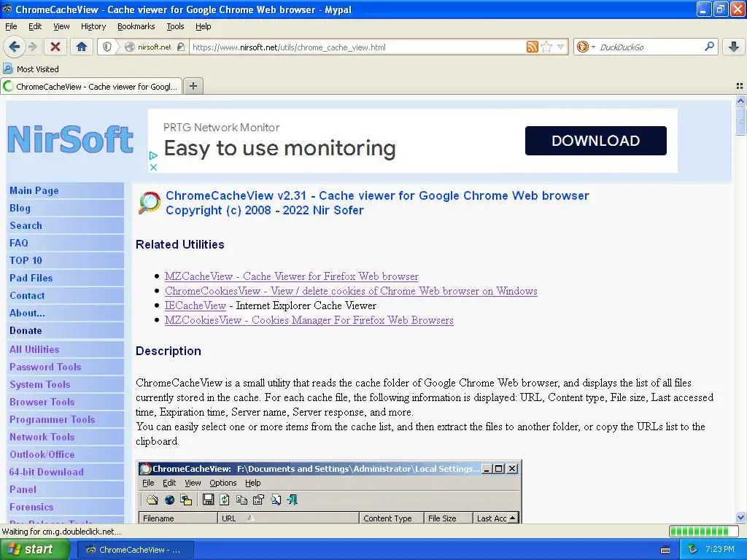Click the AdChoices triangle icon on the banner

point(153,155)
